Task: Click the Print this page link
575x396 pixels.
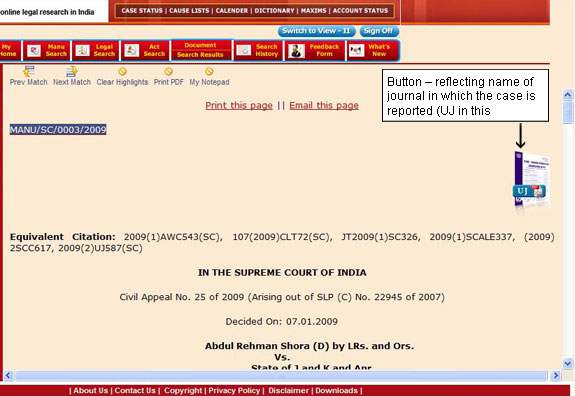Action: coord(239,106)
